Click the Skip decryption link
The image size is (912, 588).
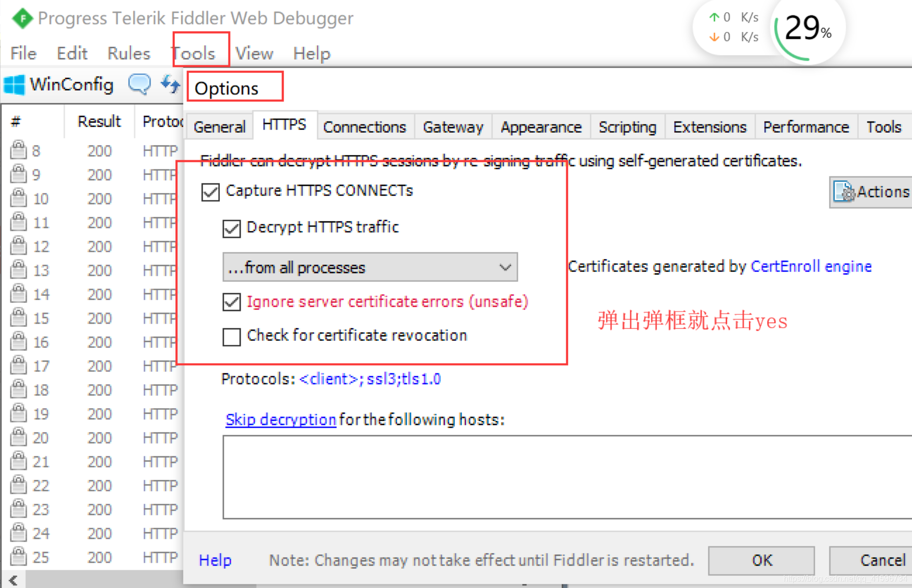[281, 419]
